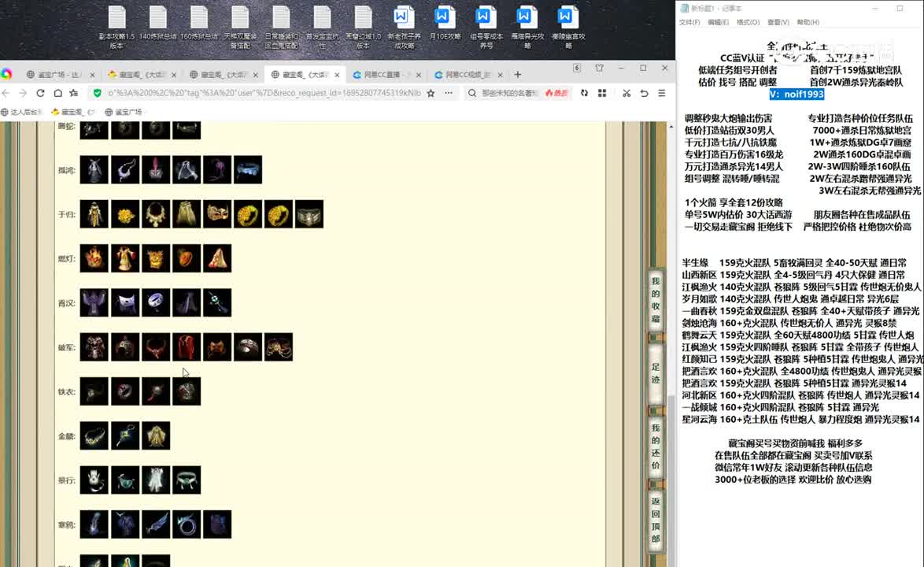Select the golden robed armor in 于归 row

pyautogui.click(x=94, y=214)
